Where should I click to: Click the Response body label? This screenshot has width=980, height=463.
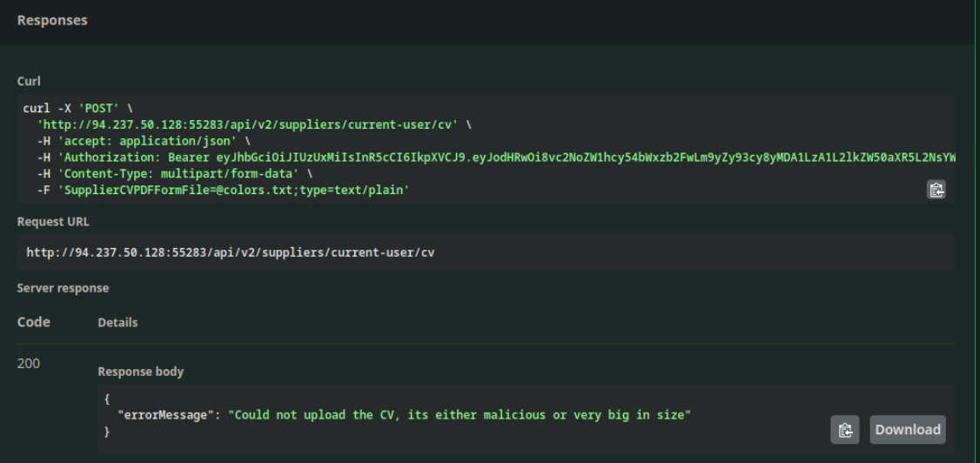tap(140, 372)
